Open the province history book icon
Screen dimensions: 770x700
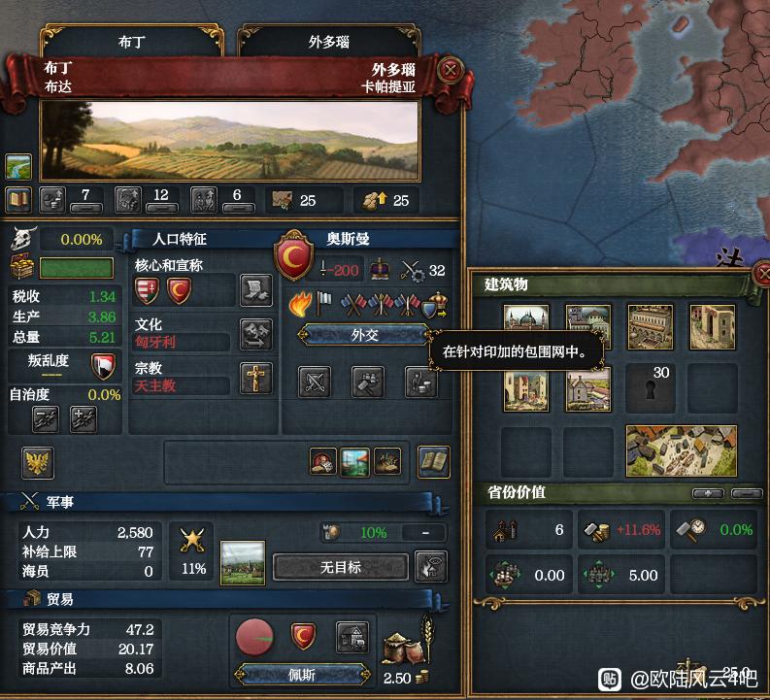[18, 200]
